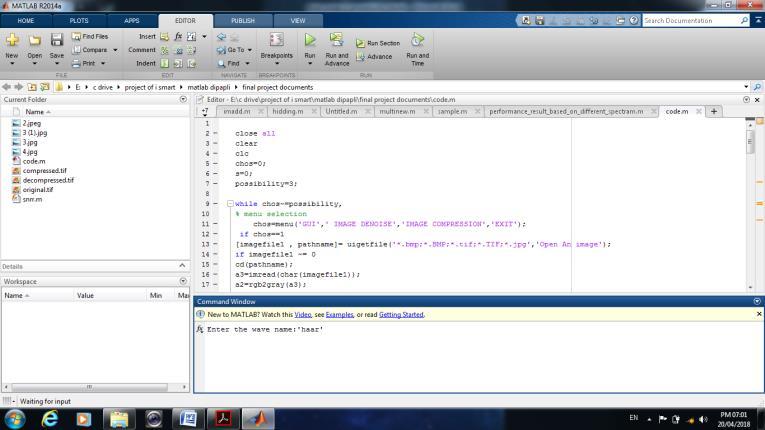
Task: Expand the Compare dropdown
Action: click(115, 50)
